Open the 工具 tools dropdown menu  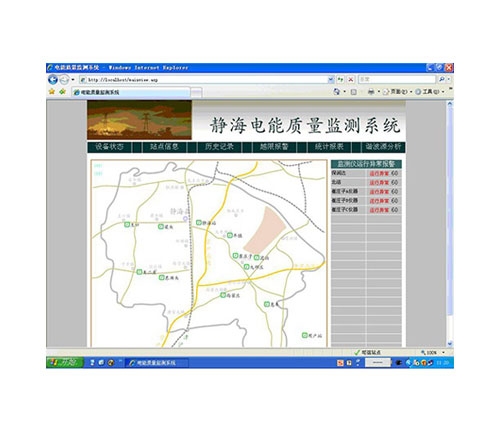(x=430, y=91)
